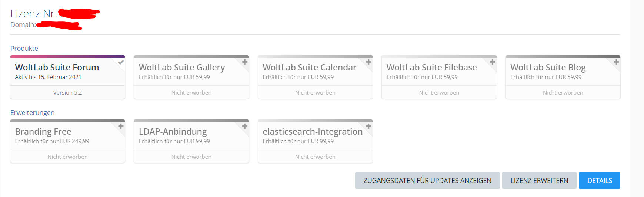Click plus icon on WoltLab Suite Filebase
The height and width of the screenshot is (197, 644).
(492, 62)
